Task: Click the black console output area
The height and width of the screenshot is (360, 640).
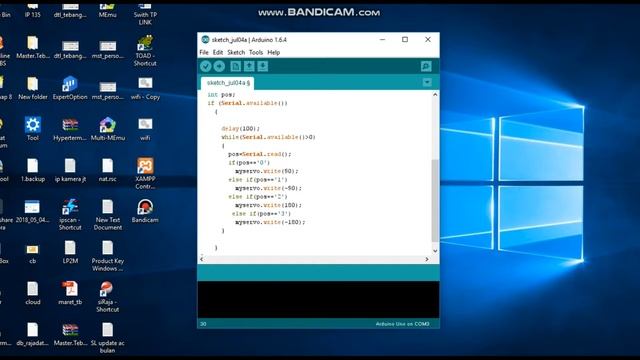Action: click(318, 299)
